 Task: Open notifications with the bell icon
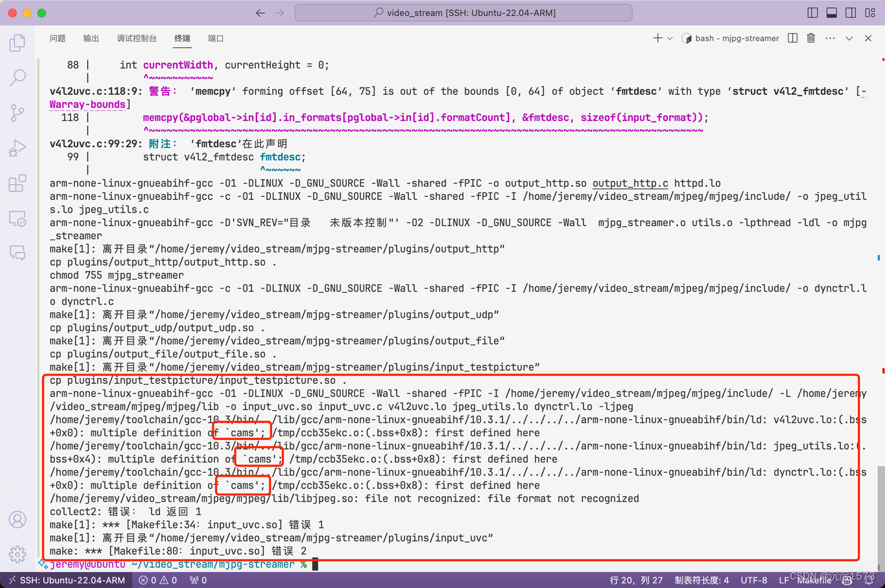[x=869, y=580]
